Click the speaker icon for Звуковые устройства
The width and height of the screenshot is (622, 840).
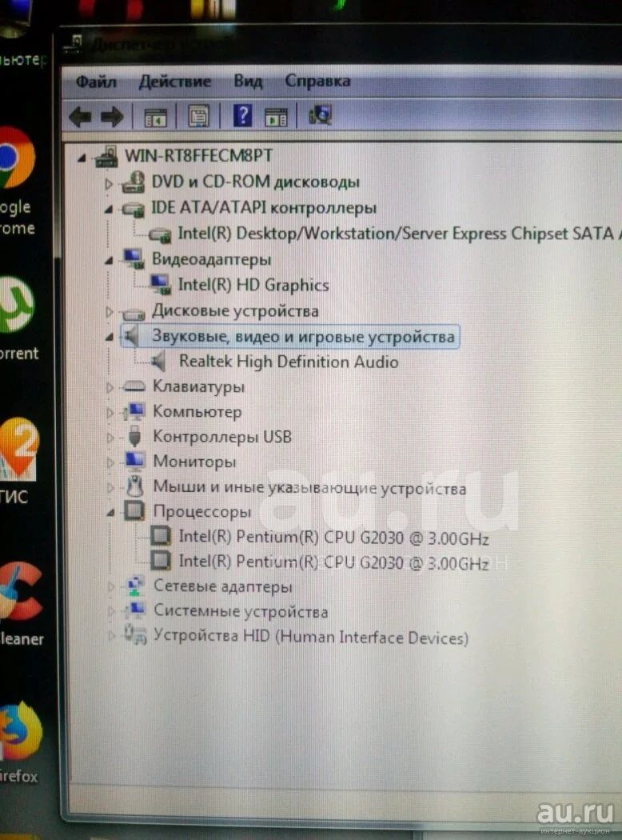pyautogui.click(x=132, y=337)
